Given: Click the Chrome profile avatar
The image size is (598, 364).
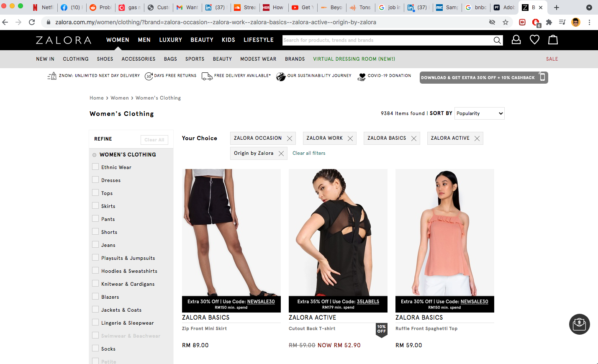Looking at the screenshot, I should pyautogui.click(x=576, y=22).
